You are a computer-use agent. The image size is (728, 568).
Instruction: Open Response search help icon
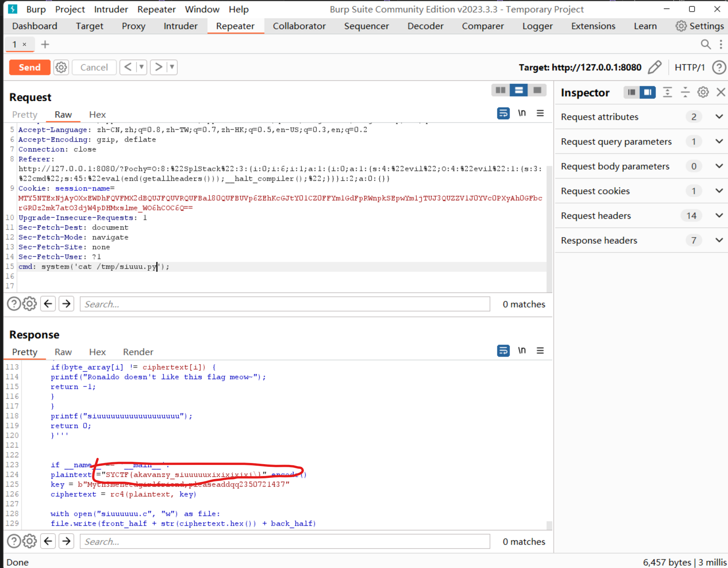[x=14, y=541]
